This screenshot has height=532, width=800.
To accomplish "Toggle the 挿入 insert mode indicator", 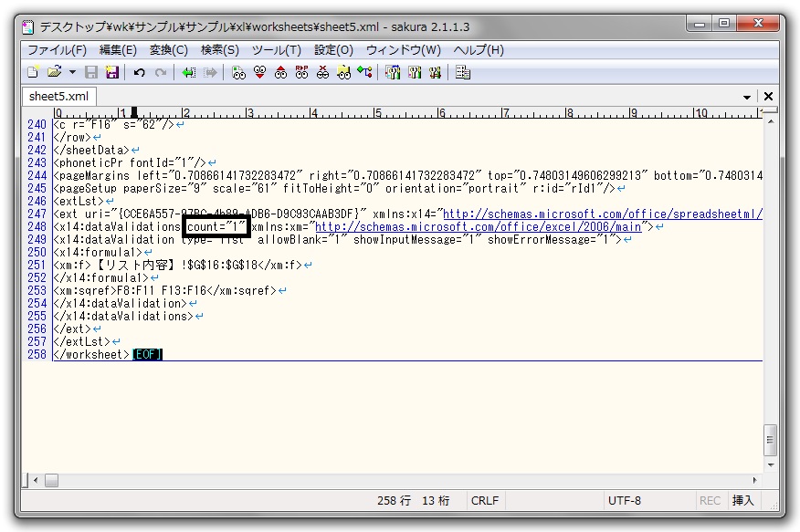I will 742,501.
